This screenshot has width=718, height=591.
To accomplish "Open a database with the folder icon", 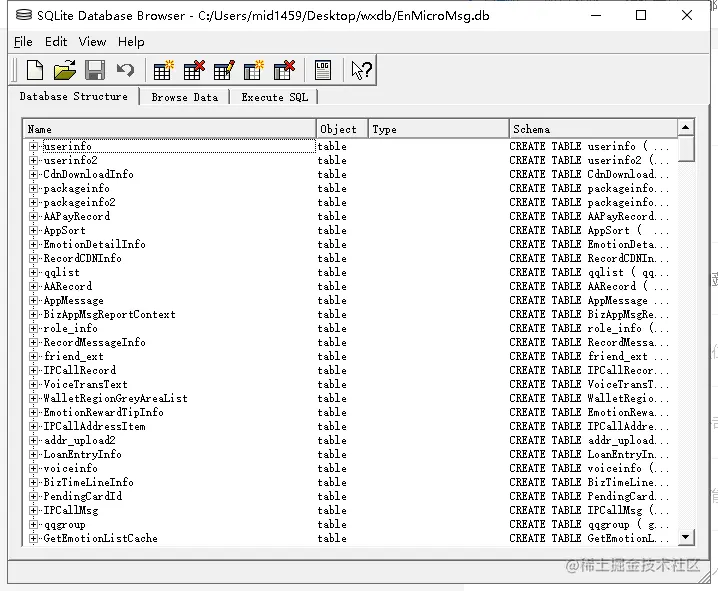I will [x=65, y=70].
